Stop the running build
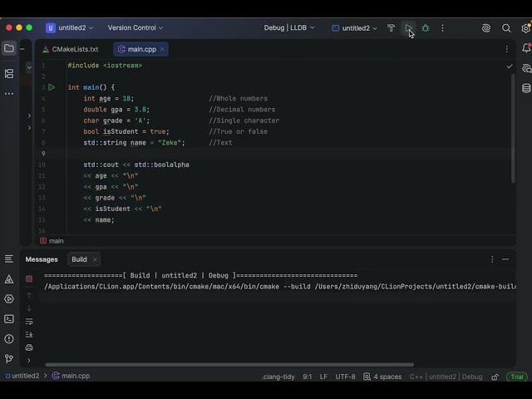The height and width of the screenshot is (399, 532). point(29,279)
